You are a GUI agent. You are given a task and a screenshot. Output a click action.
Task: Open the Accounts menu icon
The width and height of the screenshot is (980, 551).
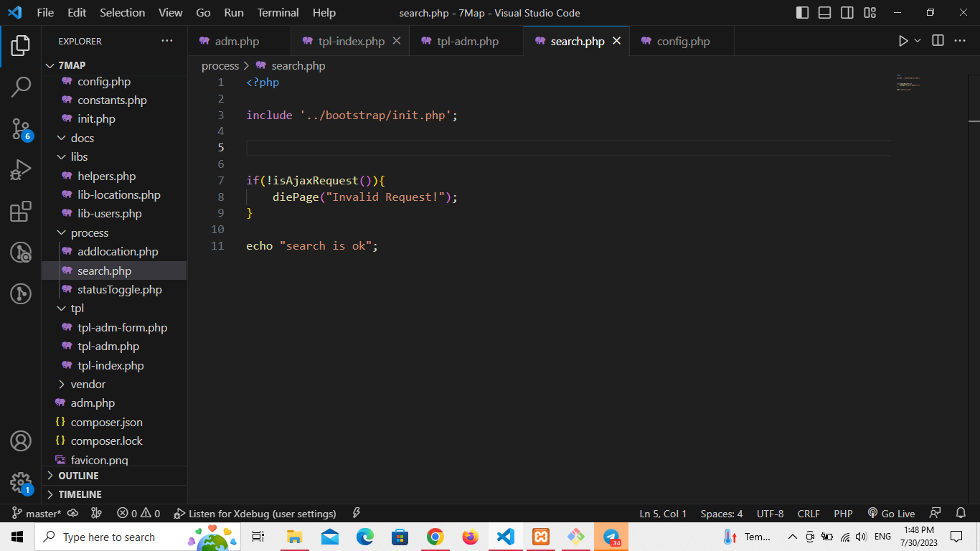tap(20, 441)
